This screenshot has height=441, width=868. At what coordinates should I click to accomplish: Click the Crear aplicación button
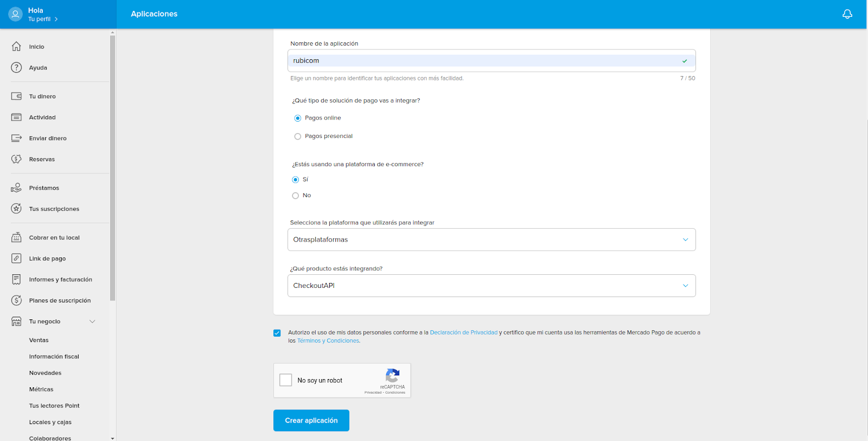click(x=311, y=420)
